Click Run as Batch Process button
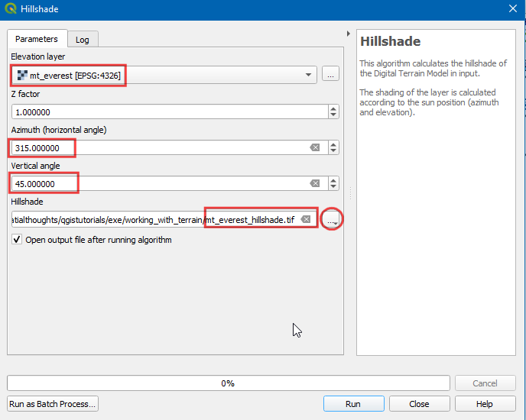 [x=53, y=404]
